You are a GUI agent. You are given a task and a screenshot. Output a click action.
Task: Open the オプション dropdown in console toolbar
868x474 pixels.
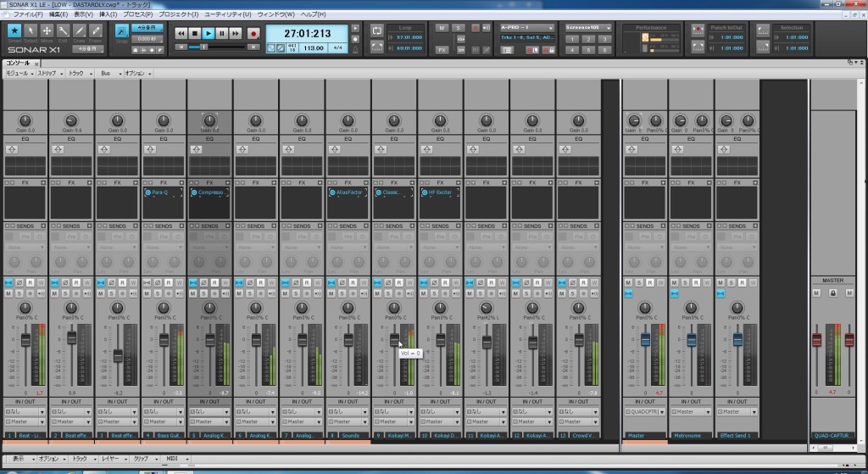[138, 73]
